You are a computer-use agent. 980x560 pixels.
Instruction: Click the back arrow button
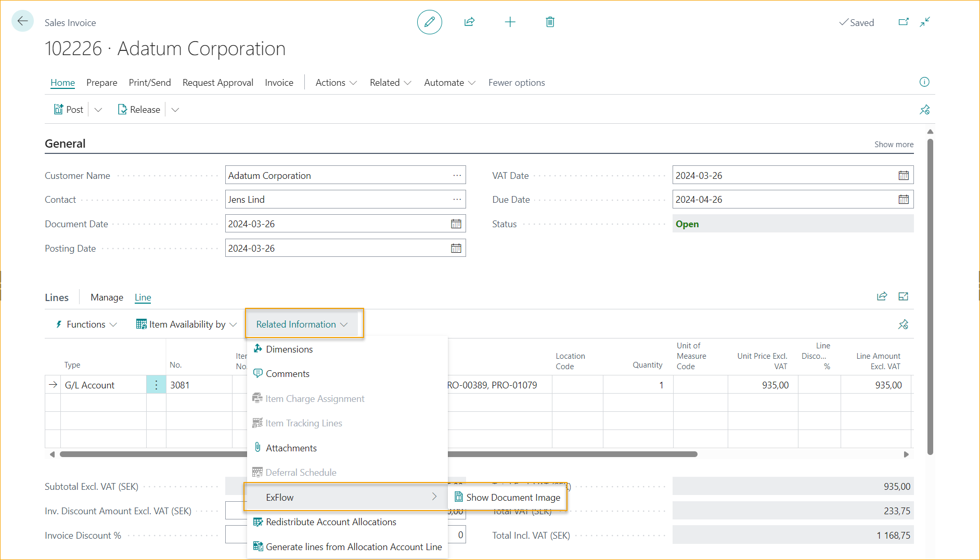pyautogui.click(x=22, y=21)
